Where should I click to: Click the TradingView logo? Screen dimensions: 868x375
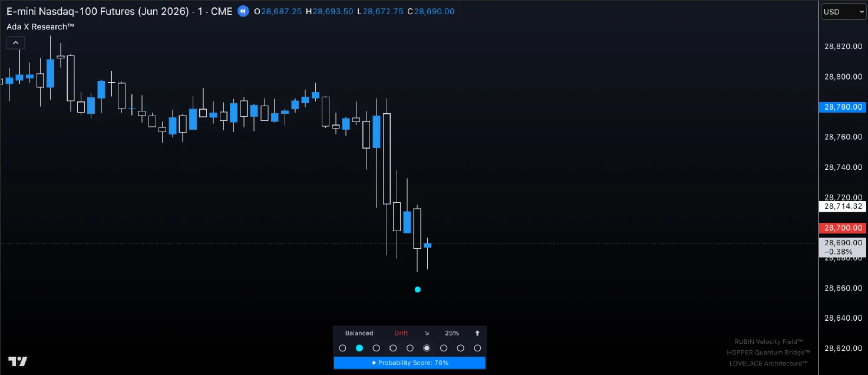tap(18, 361)
